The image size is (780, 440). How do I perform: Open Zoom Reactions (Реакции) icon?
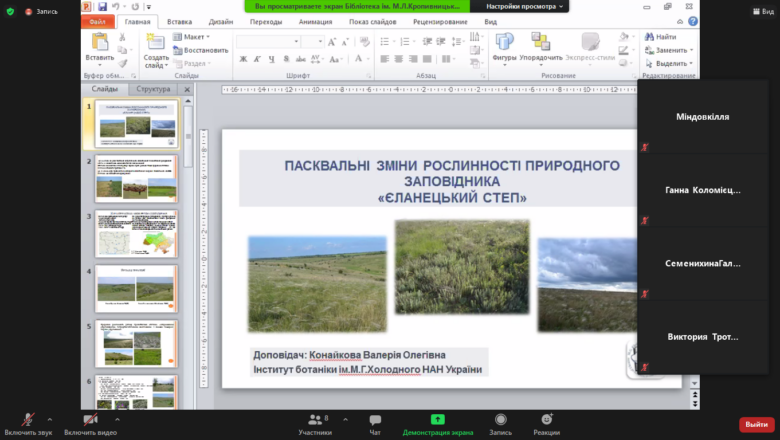(547, 420)
